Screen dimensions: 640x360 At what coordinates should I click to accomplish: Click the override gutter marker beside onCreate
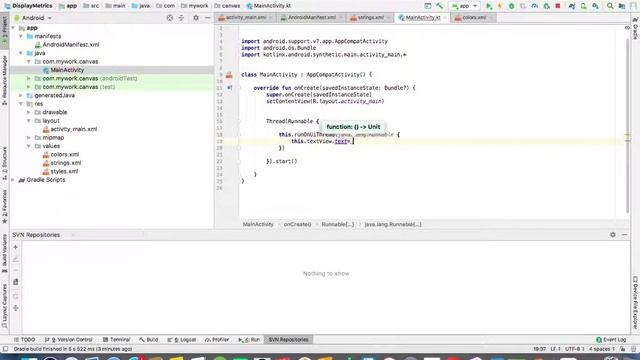click(229, 88)
